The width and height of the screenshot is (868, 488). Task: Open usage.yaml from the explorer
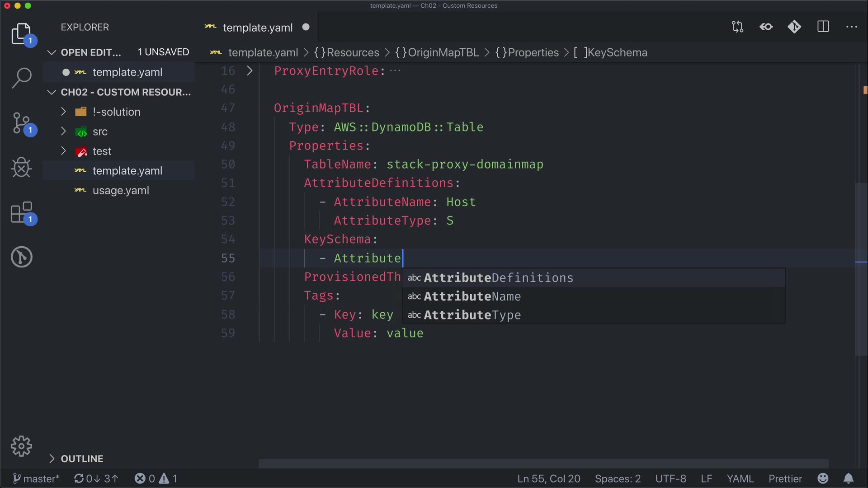(x=121, y=191)
